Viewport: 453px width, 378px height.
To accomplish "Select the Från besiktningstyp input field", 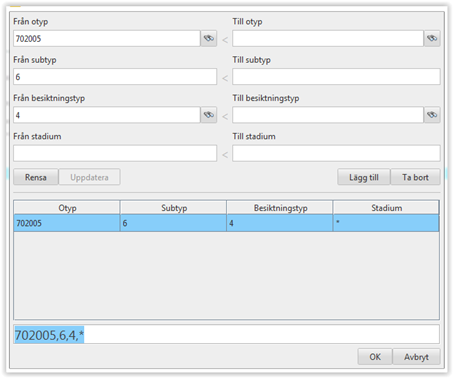I will 107,115.
